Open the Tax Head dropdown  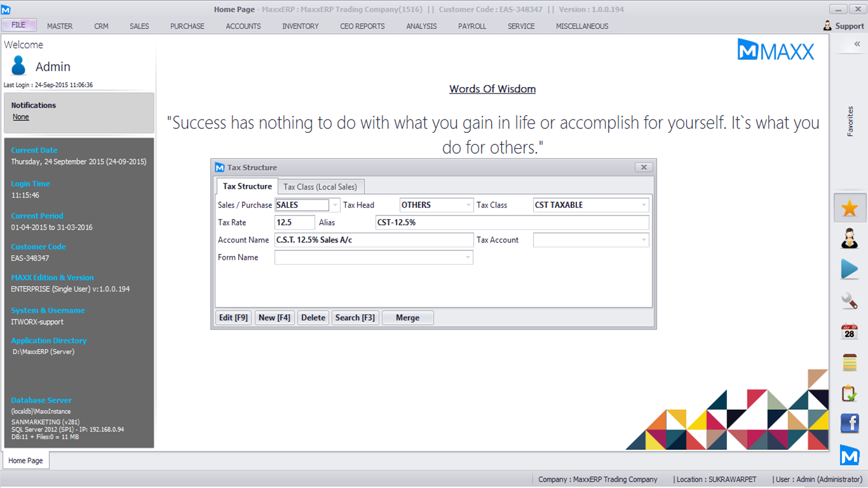click(x=468, y=205)
